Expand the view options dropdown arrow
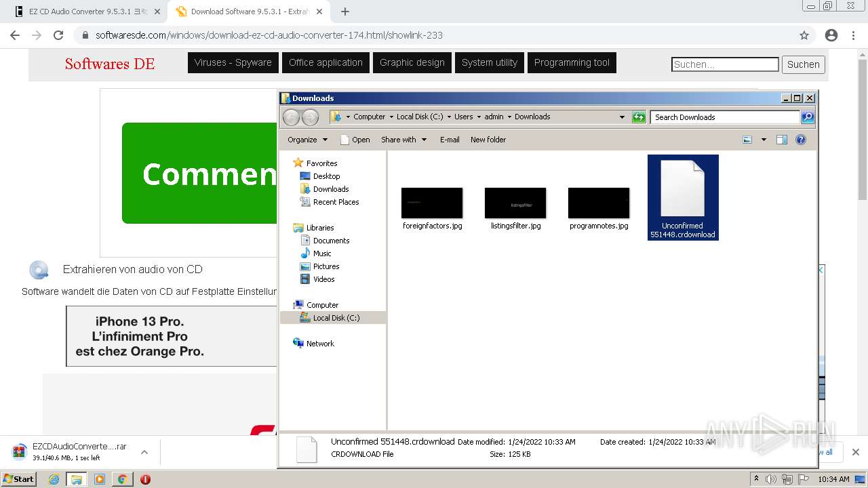This screenshot has width=868, height=488. [764, 140]
